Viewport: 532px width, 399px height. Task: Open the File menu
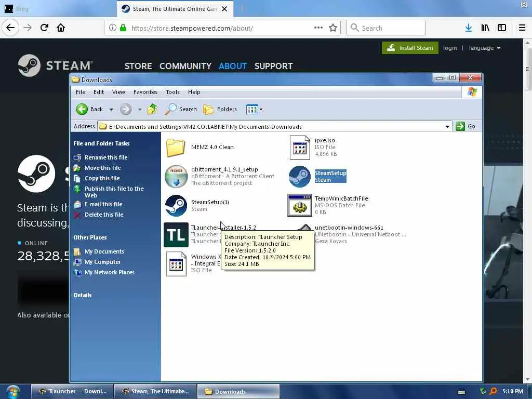click(x=81, y=92)
